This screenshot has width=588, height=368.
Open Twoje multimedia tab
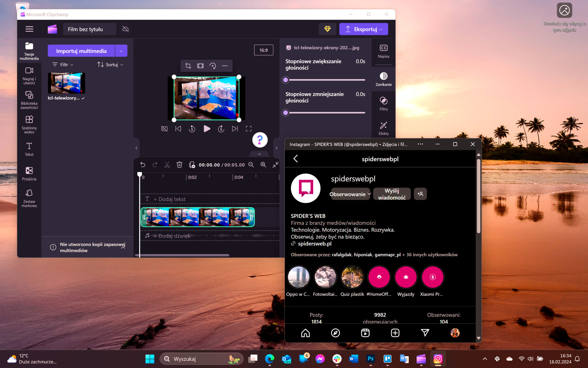(x=29, y=51)
